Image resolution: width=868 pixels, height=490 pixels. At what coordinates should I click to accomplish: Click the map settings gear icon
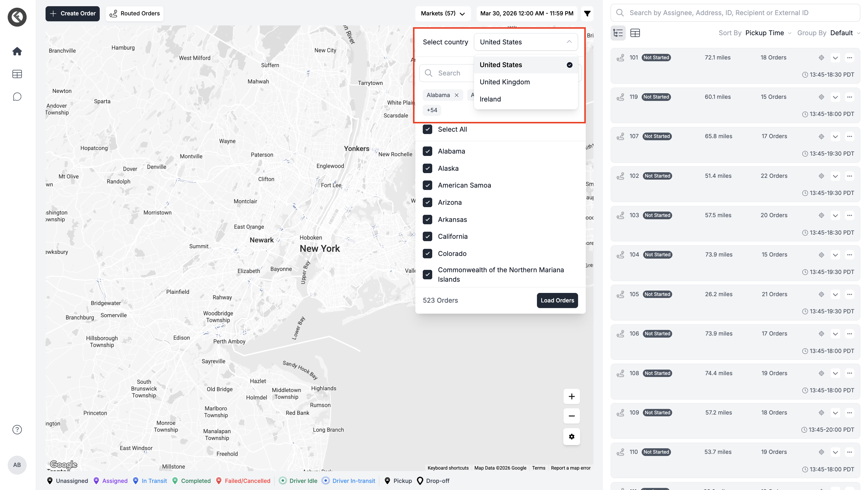tap(572, 436)
